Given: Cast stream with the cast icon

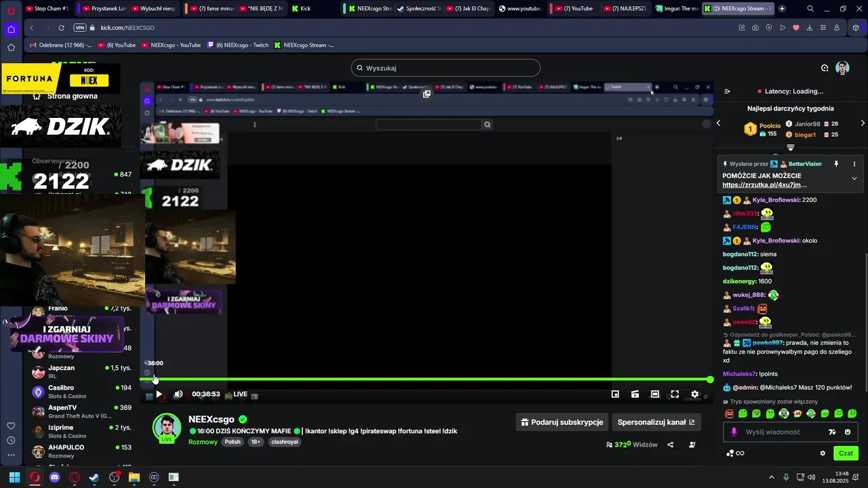Looking at the screenshot, I should tap(635, 394).
